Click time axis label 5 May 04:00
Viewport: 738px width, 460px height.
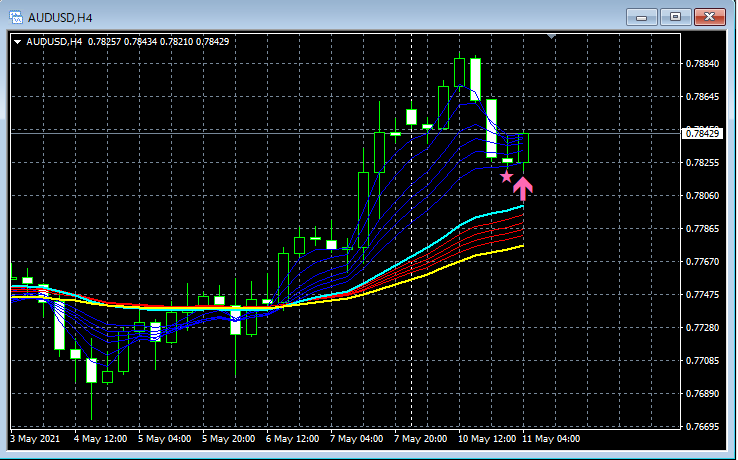point(164,439)
